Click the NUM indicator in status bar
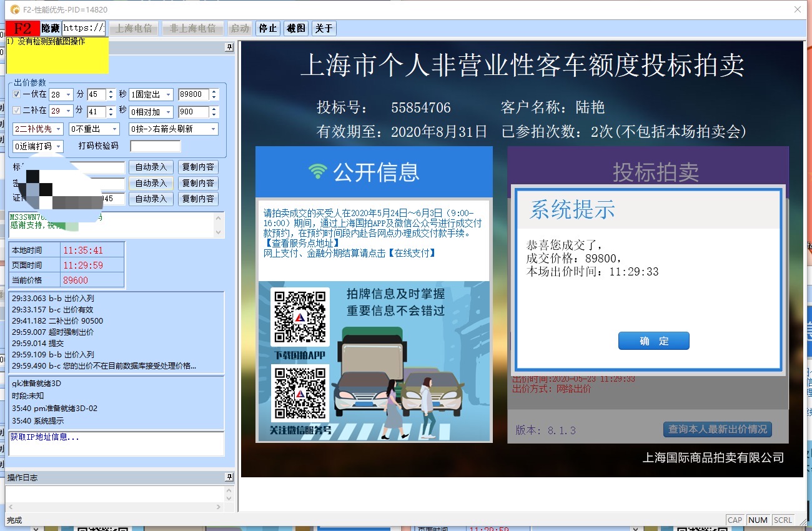 coord(758,520)
